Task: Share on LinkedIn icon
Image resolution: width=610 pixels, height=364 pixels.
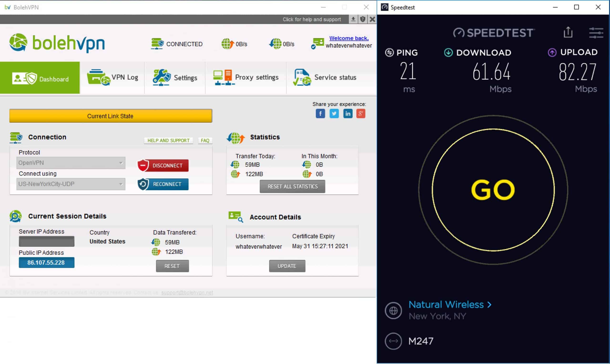Action: tap(348, 114)
